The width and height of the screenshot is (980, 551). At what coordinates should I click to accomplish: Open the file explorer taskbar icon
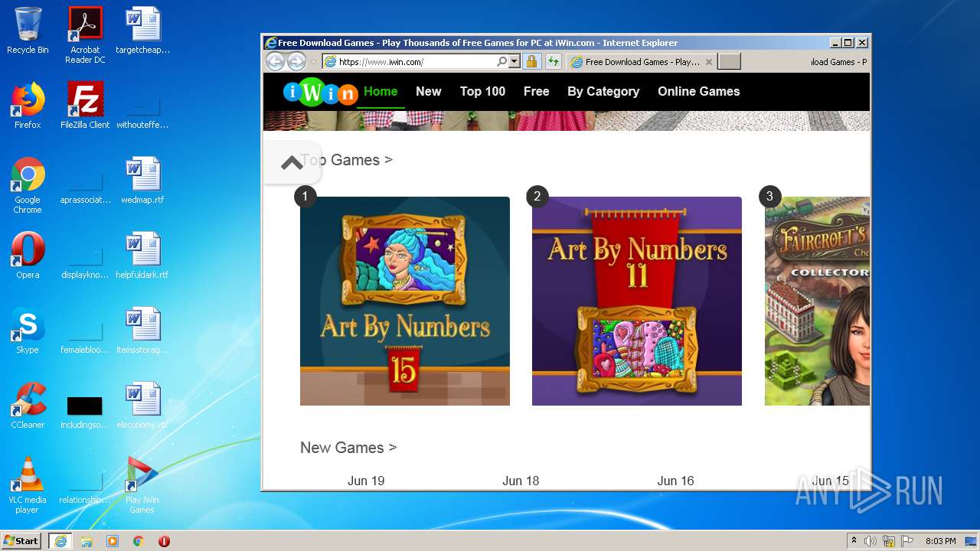(x=87, y=541)
